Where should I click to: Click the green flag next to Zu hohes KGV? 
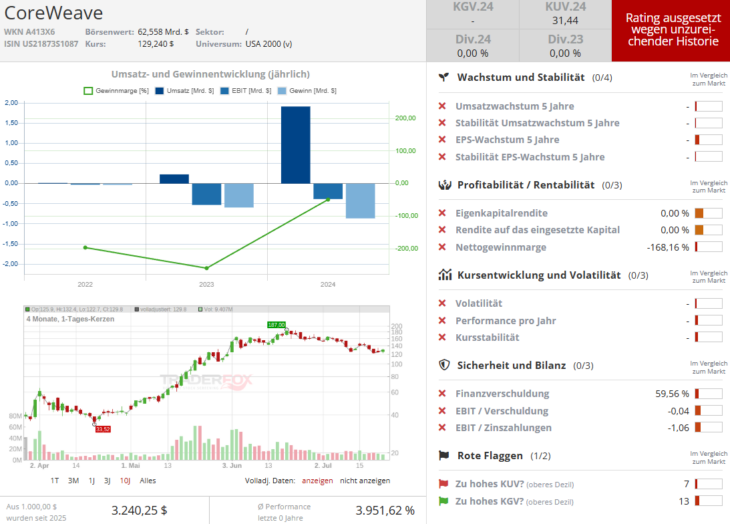click(443, 501)
